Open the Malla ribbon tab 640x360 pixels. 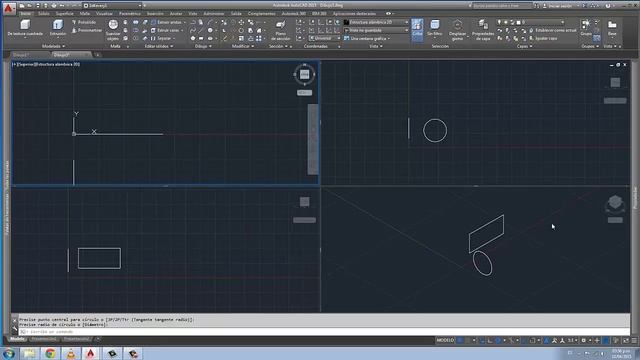[x=84, y=13]
